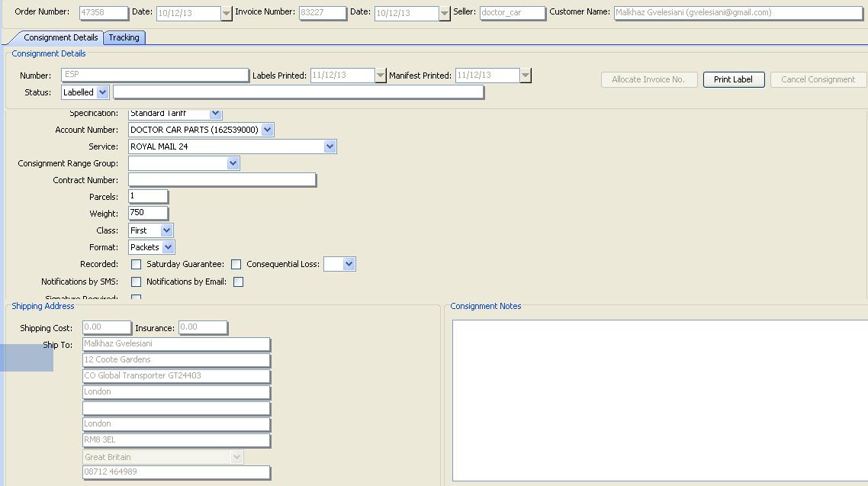Enable the Saturday Guarantee checkbox
Screen dimensions: 868x486
(x=236, y=265)
